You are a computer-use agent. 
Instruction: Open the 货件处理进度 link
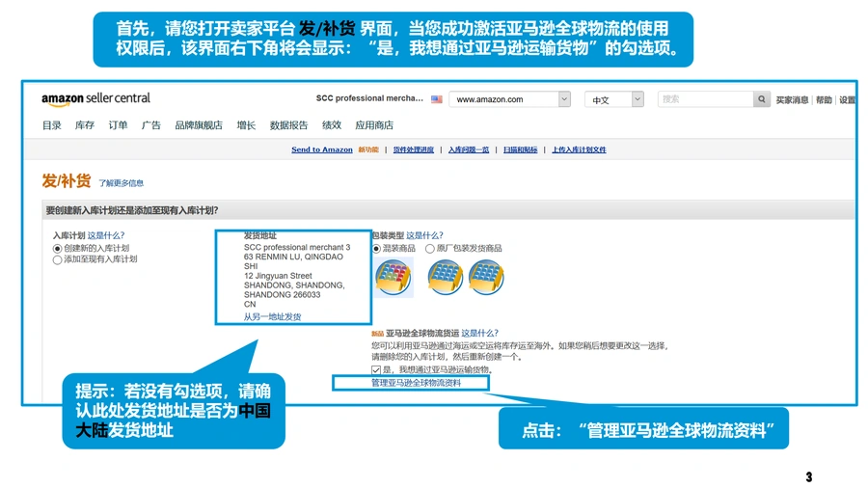[x=414, y=149]
